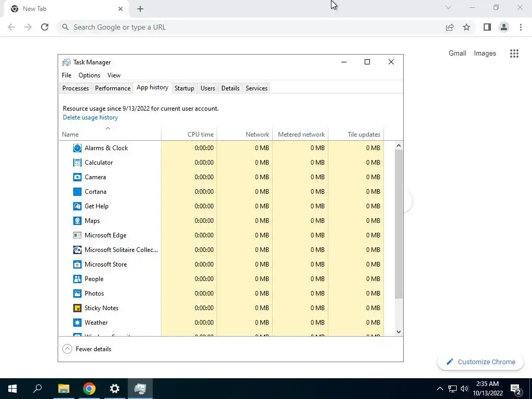
Task: Open Chrome from the taskbar
Action: pyautogui.click(x=89, y=389)
